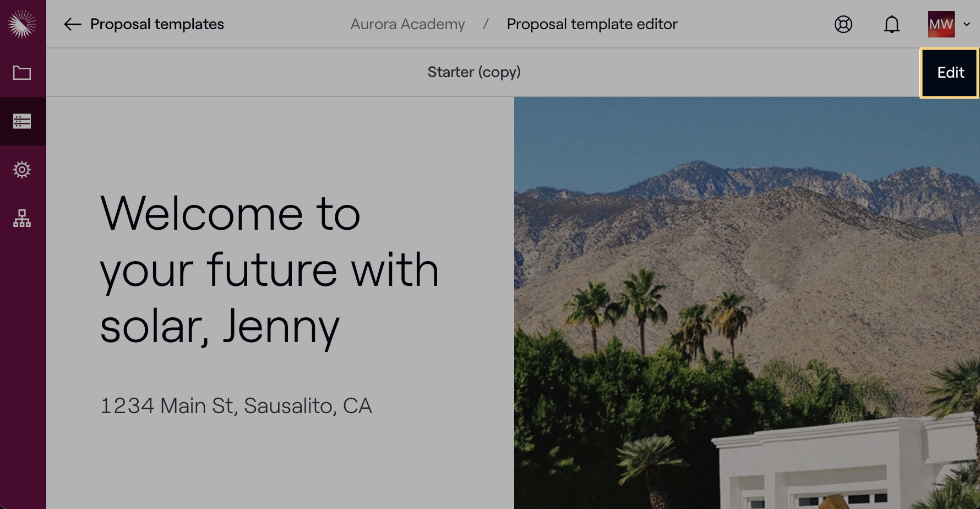Open the help lifebuoy icon
Screen dimensions: 980x509
point(843,24)
